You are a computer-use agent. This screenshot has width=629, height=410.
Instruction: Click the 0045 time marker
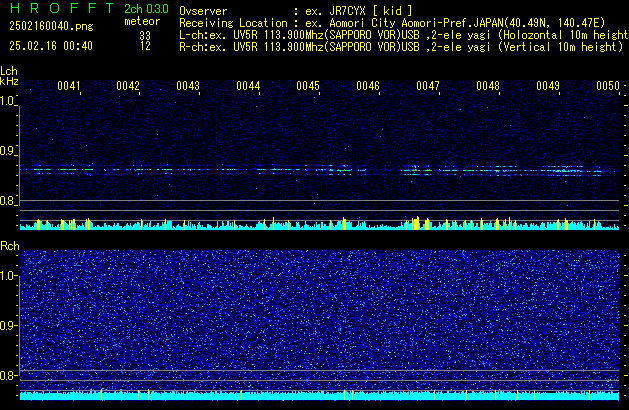pos(308,86)
